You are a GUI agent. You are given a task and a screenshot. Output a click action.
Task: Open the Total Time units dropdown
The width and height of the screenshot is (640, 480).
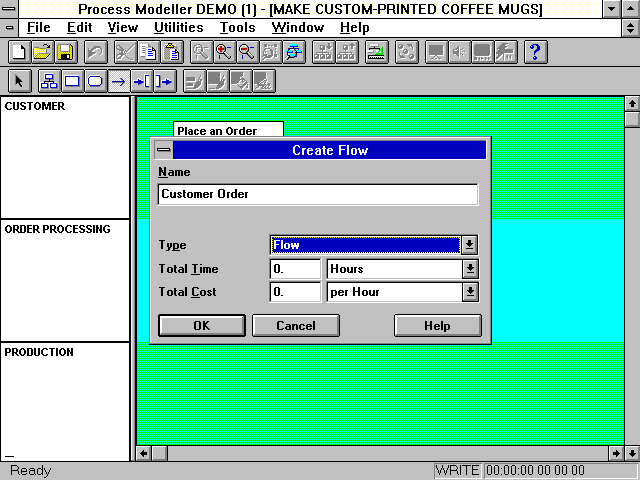[x=470, y=269]
